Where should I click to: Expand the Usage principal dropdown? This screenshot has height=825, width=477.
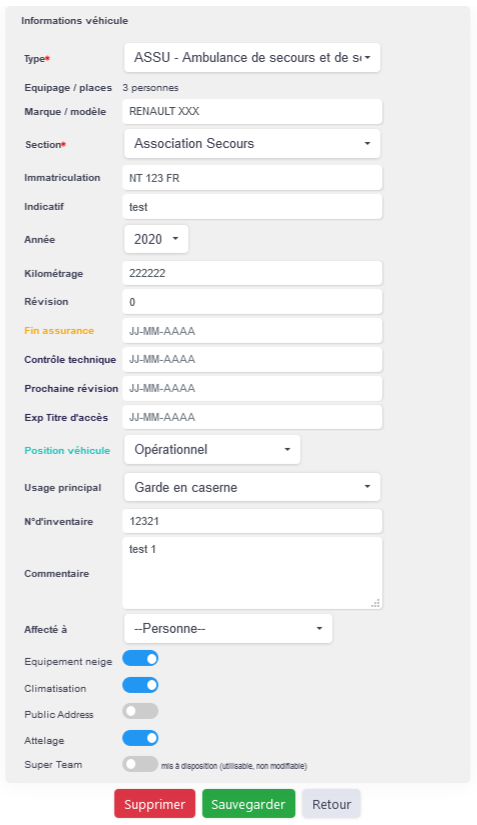pyautogui.click(x=252, y=487)
